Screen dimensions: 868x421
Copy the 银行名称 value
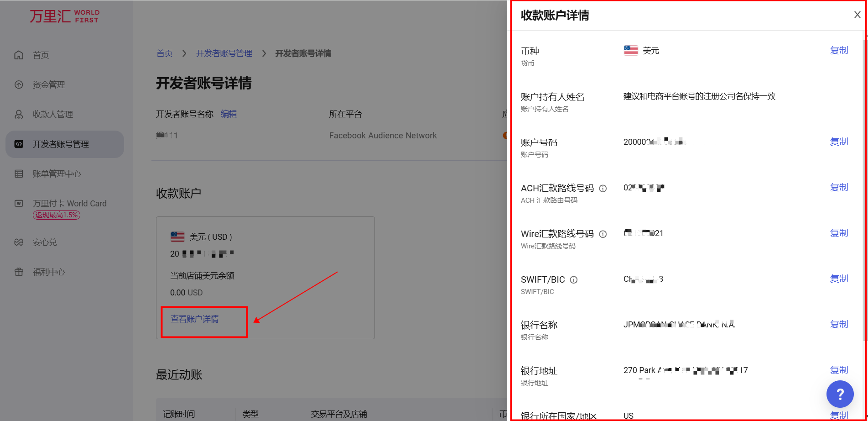pyautogui.click(x=838, y=324)
